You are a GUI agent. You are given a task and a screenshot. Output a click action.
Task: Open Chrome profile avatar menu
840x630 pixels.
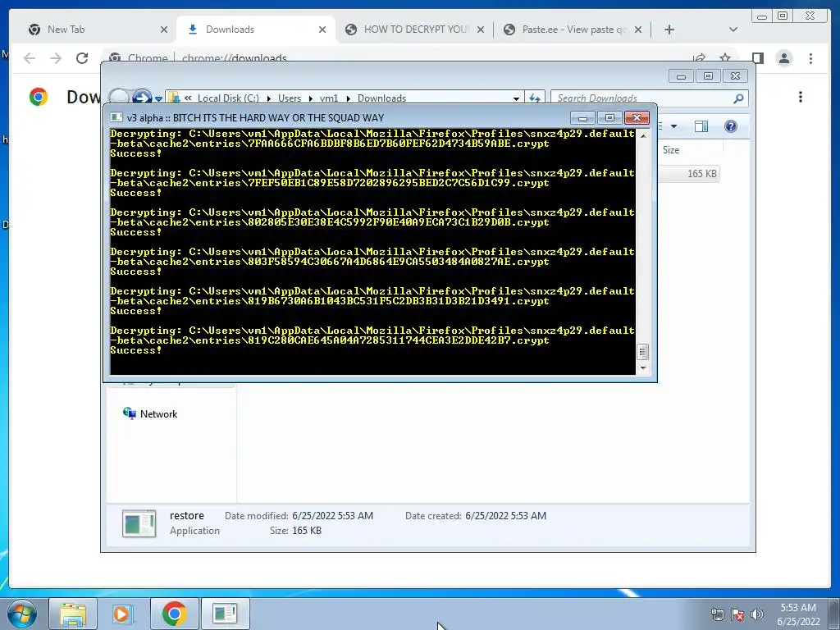pyautogui.click(x=784, y=58)
